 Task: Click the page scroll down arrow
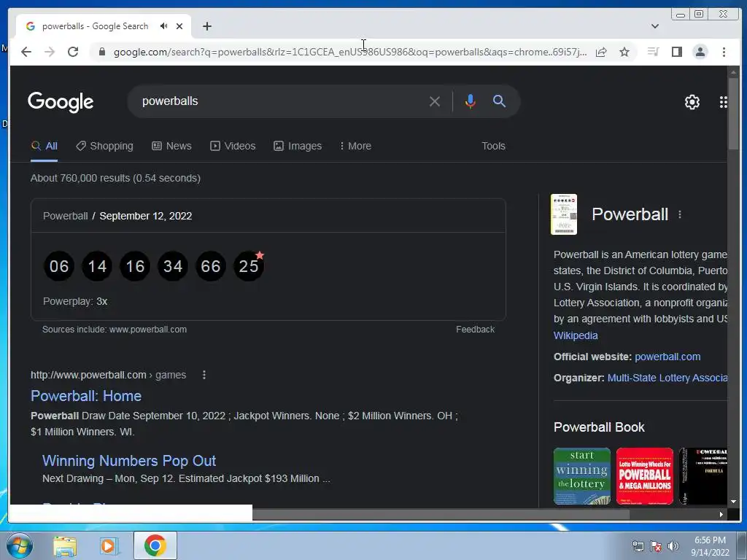point(733,502)
